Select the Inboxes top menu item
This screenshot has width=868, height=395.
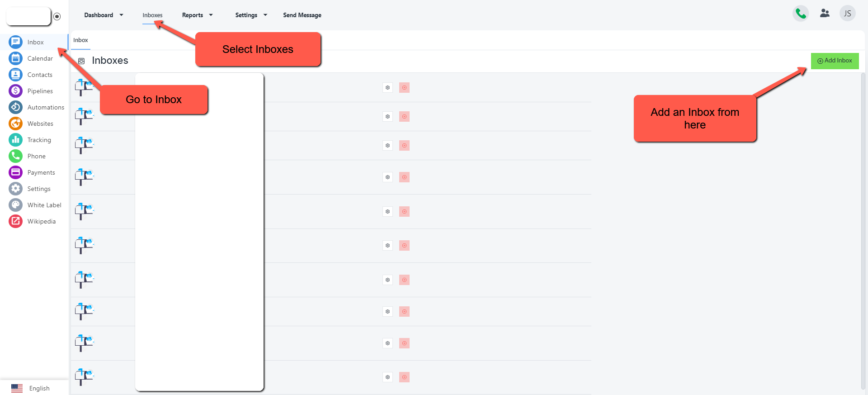pyautogui.click(x=152, y=15)
